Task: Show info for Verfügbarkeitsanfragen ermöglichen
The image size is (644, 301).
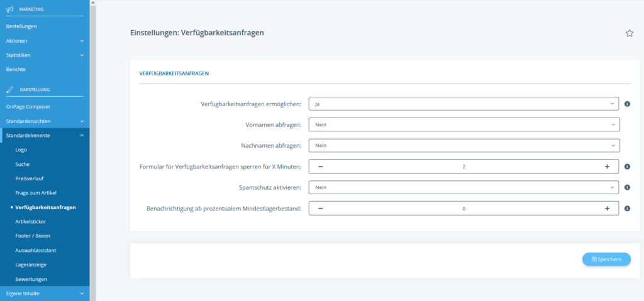Action: (x=627, y=104)
